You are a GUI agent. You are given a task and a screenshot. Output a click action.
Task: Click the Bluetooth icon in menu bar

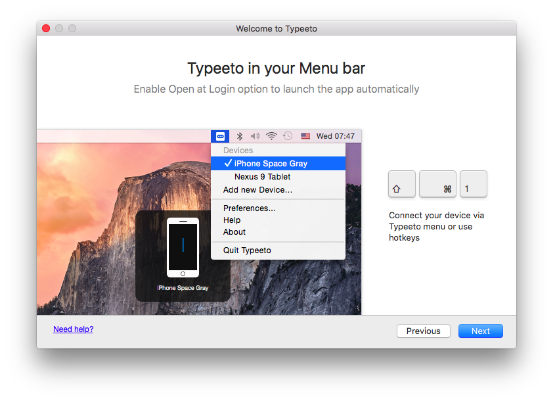click(x=240, y=136)
